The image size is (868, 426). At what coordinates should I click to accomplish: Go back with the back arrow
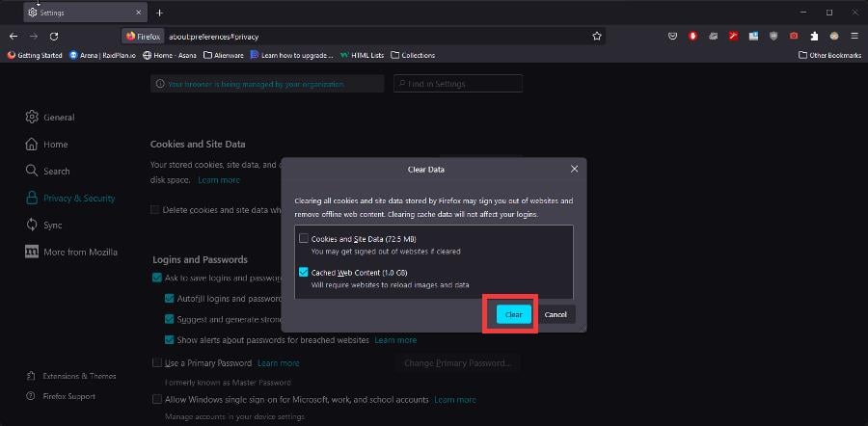click(14, 36)
